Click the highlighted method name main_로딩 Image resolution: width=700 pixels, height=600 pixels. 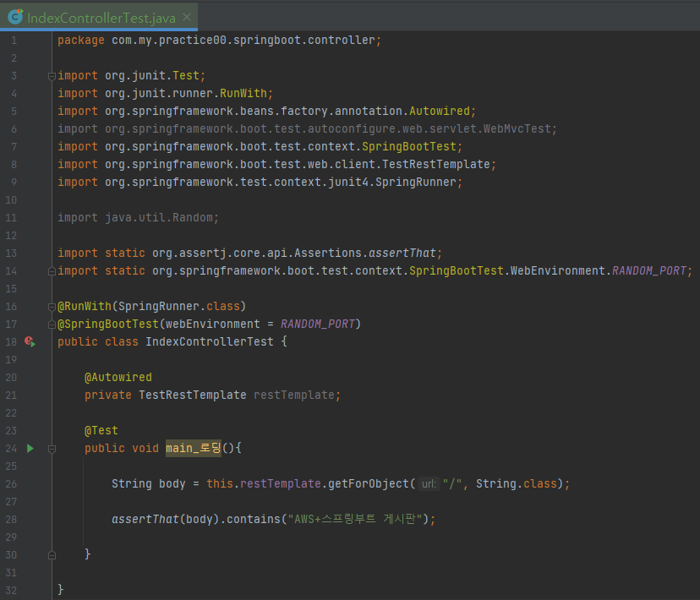pyautogui.click(x=194, y=448)
